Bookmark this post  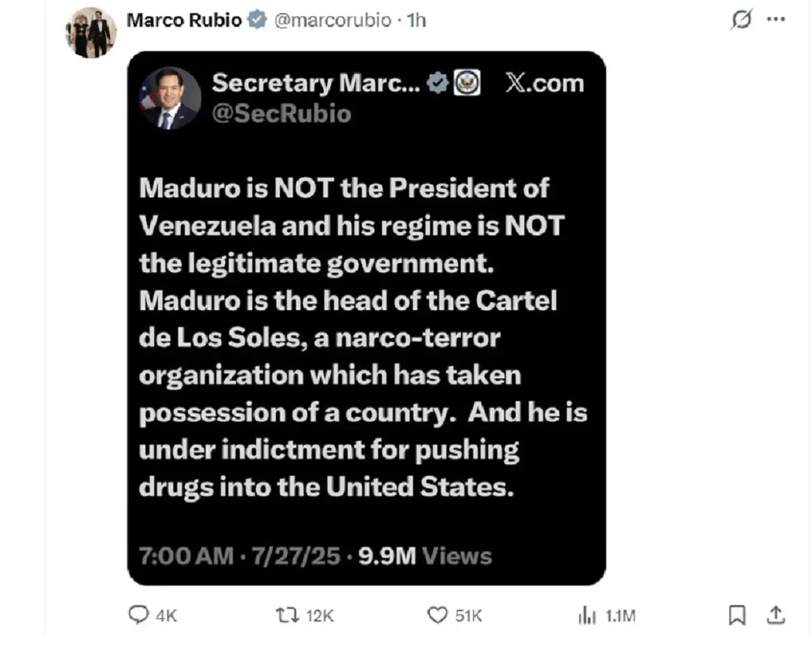click(737, 615)
